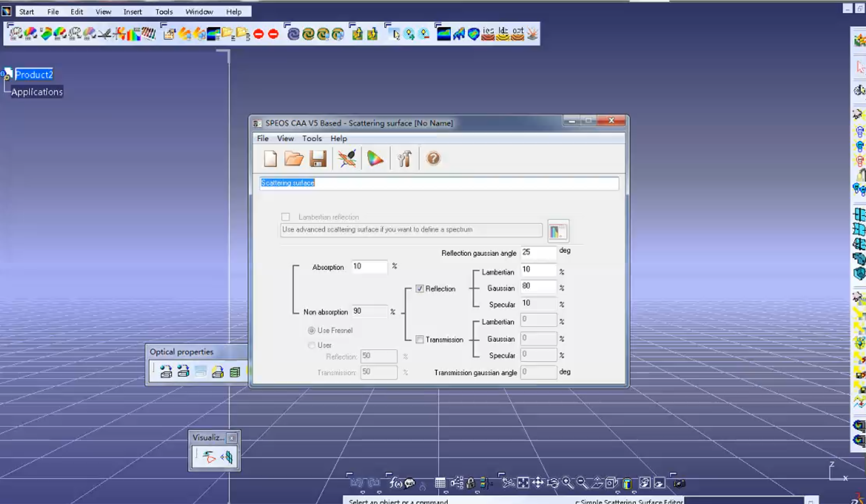Open the View menu of the Scattering surface editor
The width and height of the screenshot is (866, 504).
point(286,139)
